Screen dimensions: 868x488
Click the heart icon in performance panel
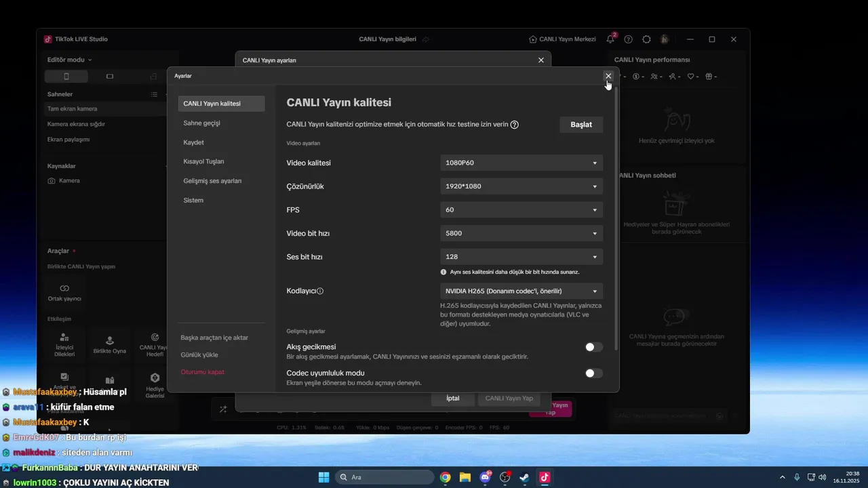point(692,77)
